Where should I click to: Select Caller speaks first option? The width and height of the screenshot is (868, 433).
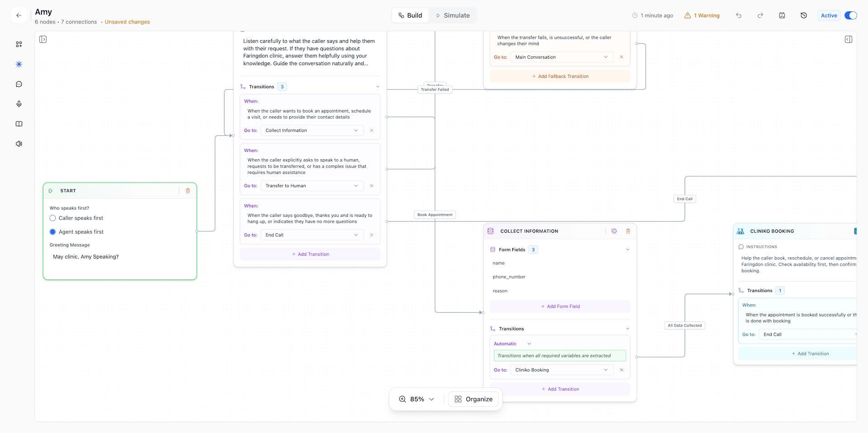tap(53, 218)
